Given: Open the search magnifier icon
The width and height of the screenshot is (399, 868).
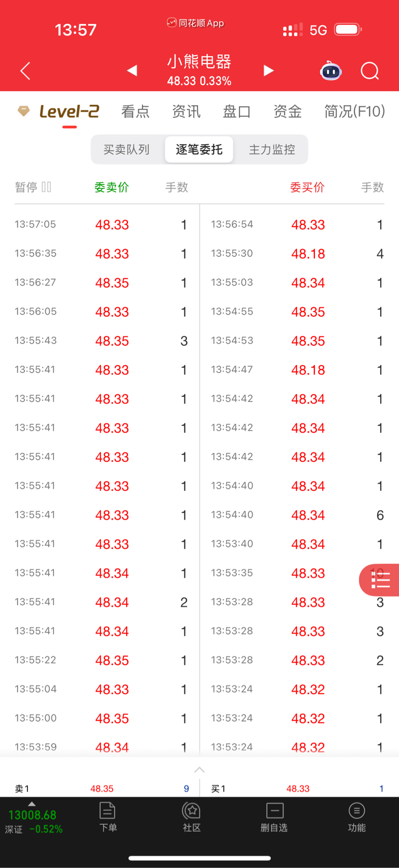Looking at the screenshot, I should click(369, 71).
